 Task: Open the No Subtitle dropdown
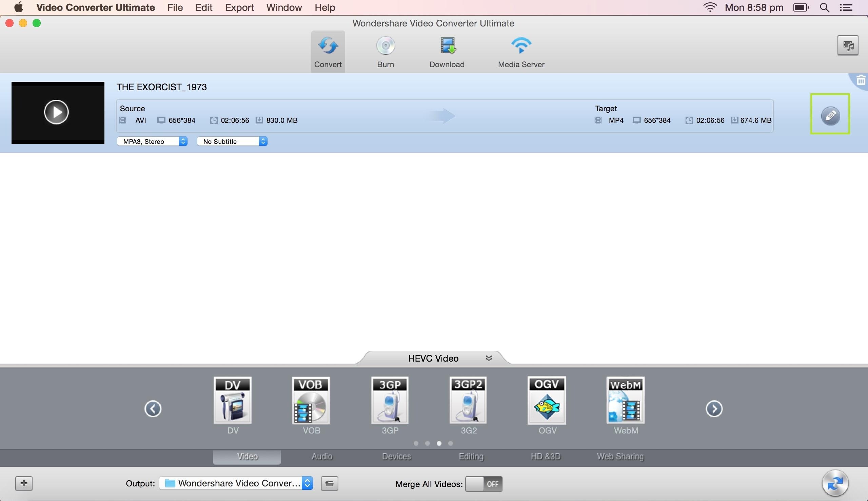point(232,141)
